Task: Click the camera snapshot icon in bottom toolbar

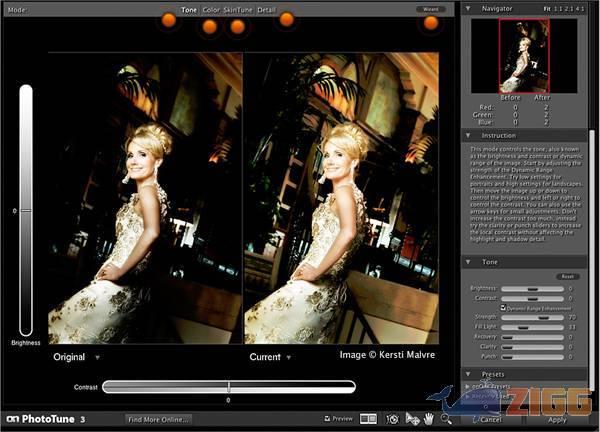Action: tap(392, 419)
